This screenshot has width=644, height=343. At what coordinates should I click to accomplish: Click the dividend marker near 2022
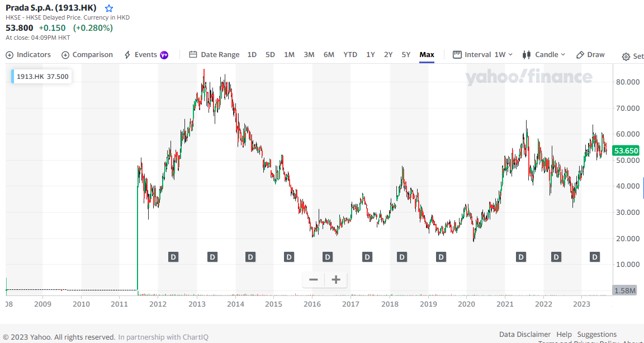click(556, 257)
